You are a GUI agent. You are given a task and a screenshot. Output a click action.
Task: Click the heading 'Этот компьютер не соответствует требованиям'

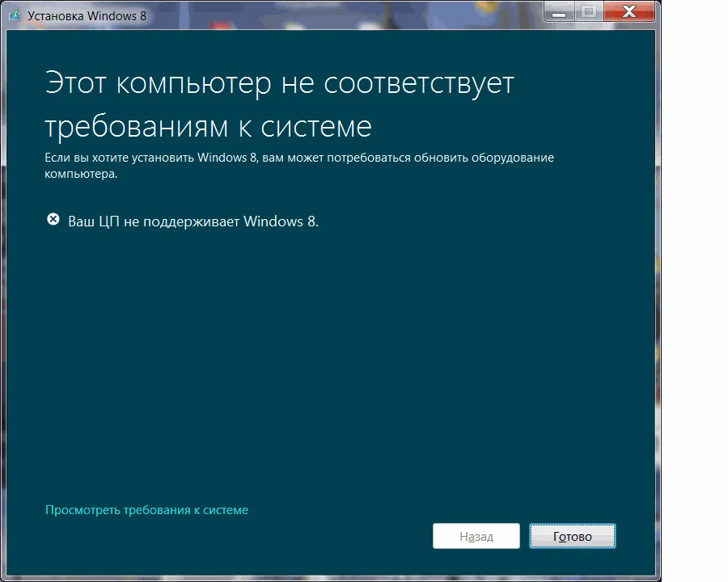click(280, 105)
